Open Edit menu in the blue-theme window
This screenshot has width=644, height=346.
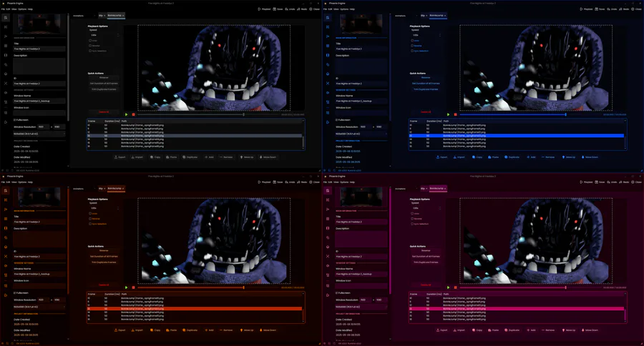point(330,9)
